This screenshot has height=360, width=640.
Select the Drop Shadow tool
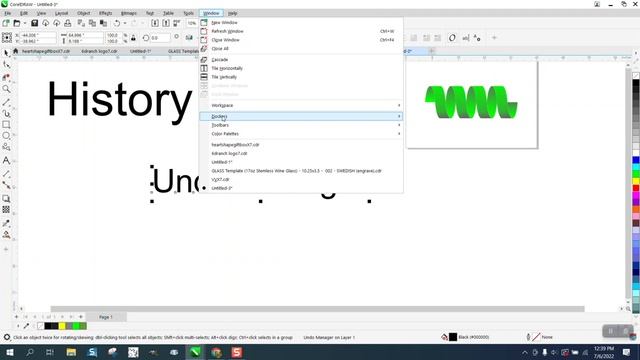coord(6,199)
